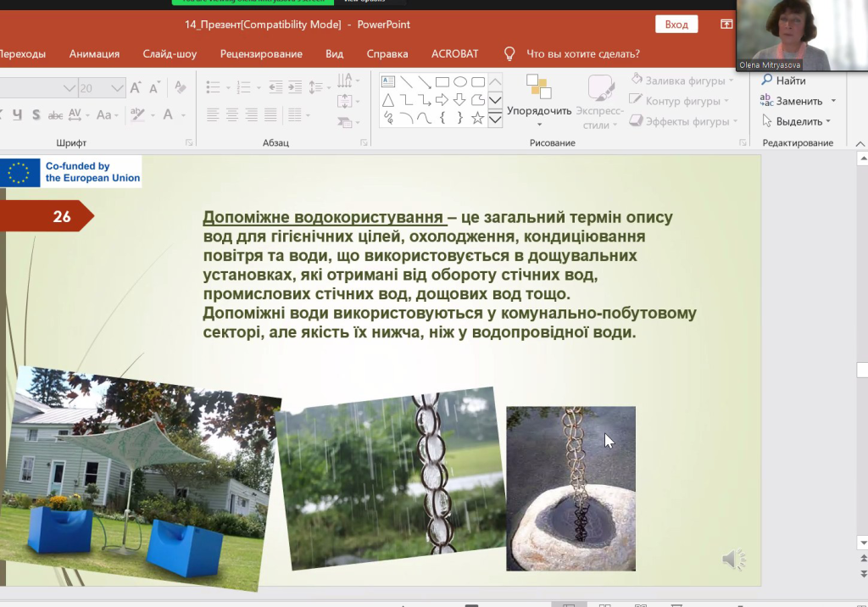The width and height of the screenshot is (868, 607).
Task: Click the right arrow shape icon
Action: click(442, 100)
